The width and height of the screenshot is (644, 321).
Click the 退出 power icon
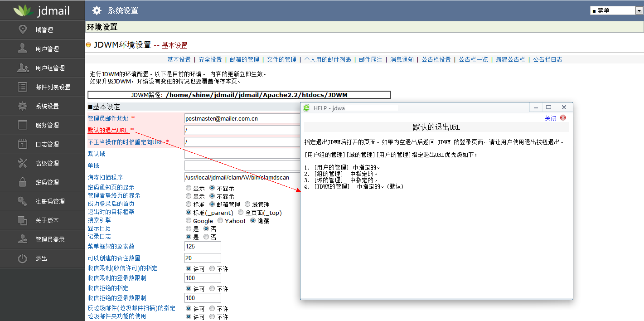22,258
